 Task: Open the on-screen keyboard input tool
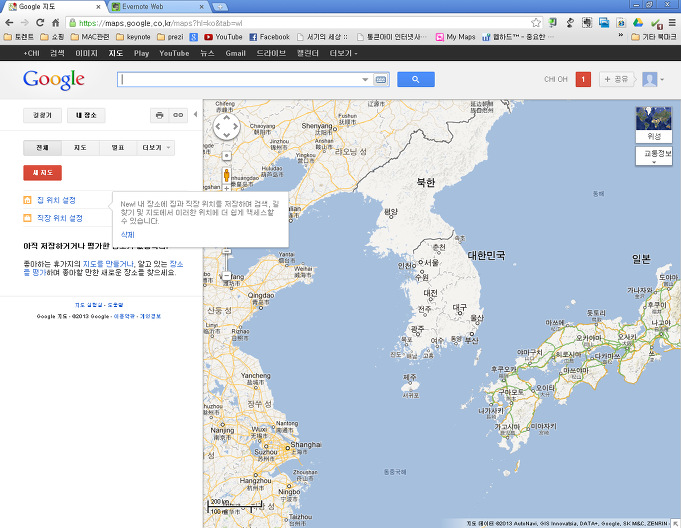tap(380, 79)
